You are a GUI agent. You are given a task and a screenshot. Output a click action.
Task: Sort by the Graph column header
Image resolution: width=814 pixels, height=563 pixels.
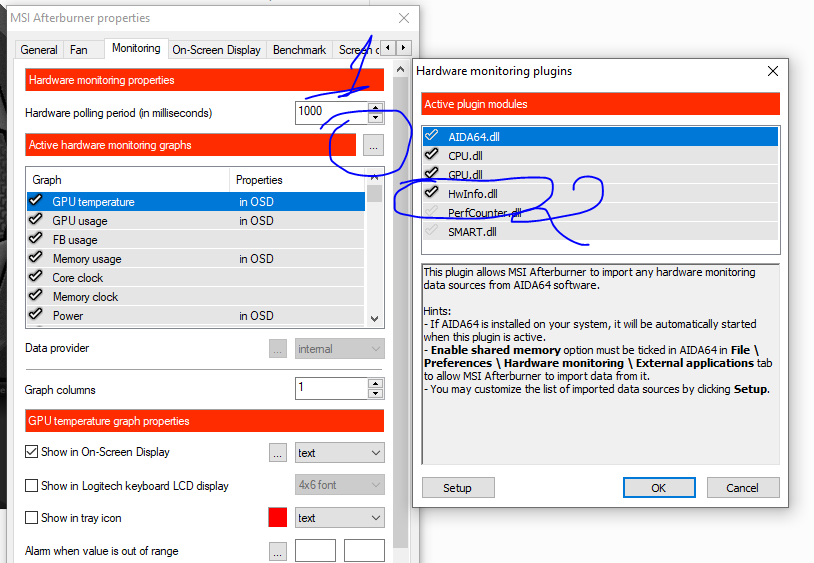point(128,180)
